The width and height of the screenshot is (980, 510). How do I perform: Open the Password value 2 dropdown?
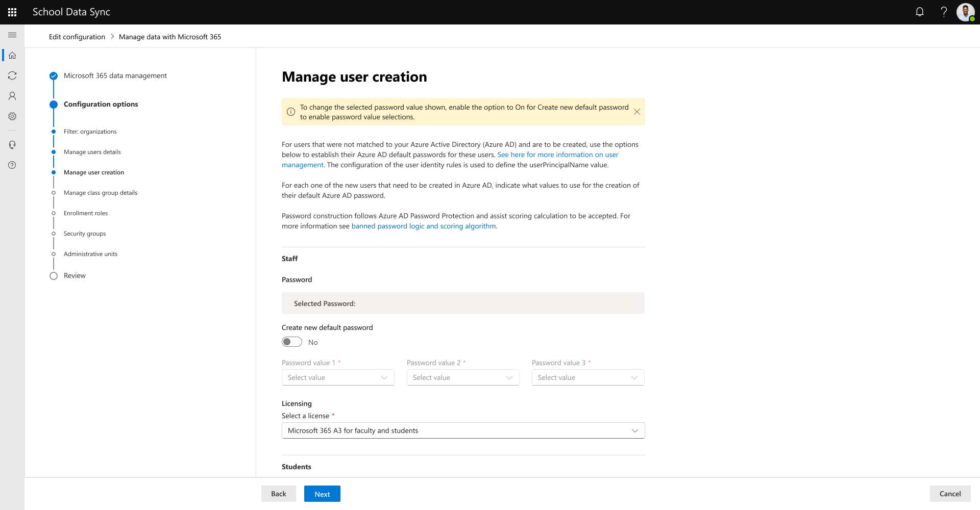click(x=463, y=377)
